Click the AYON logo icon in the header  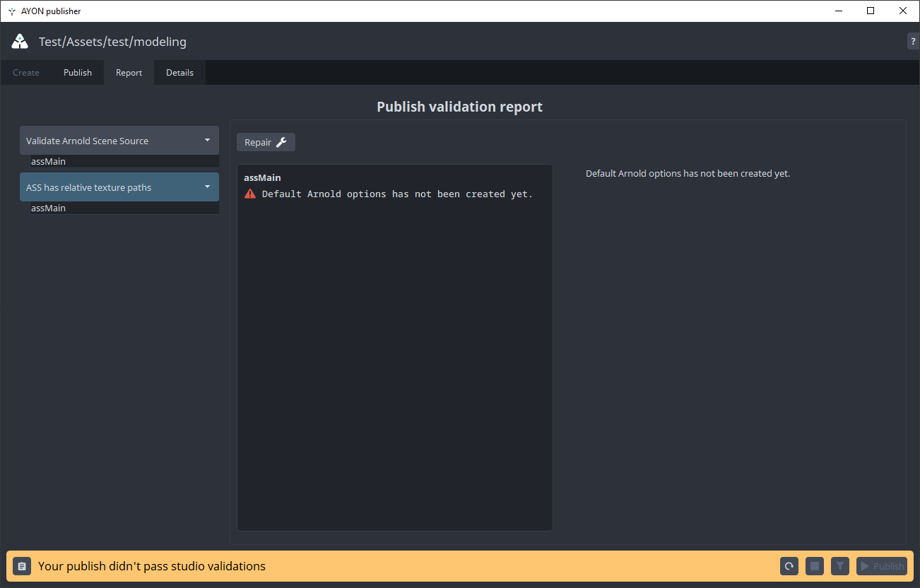pos(20,41)
